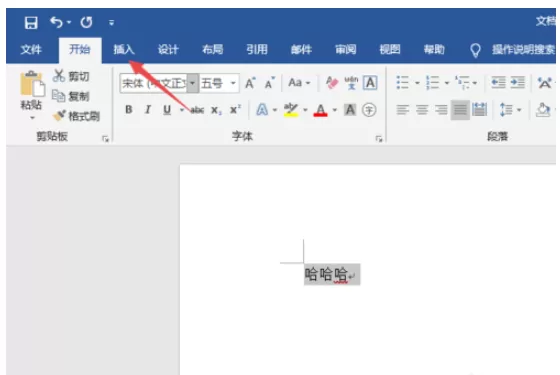Screen dimensions: 560x375
Task: Undo the last action
Action: pos(57,22)
